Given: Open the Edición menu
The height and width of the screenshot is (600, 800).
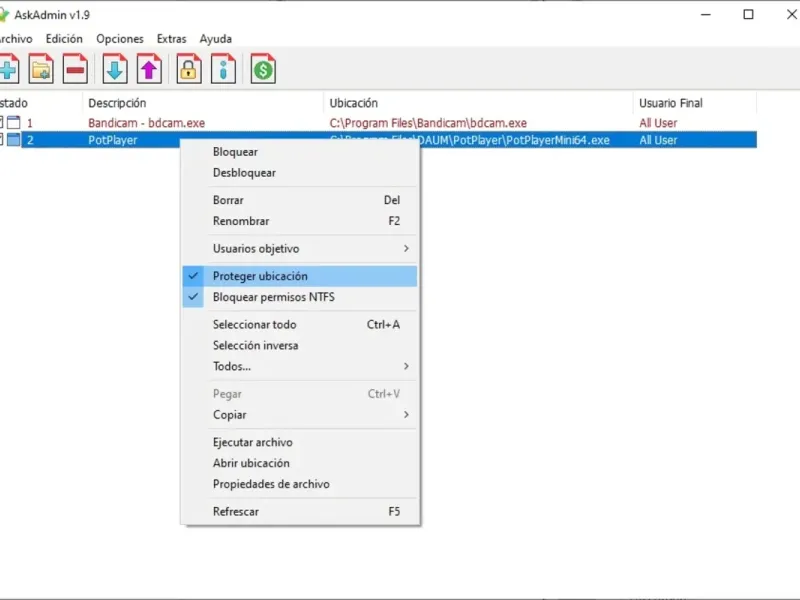Looking at the screenshot, I should tap(64, 39).
